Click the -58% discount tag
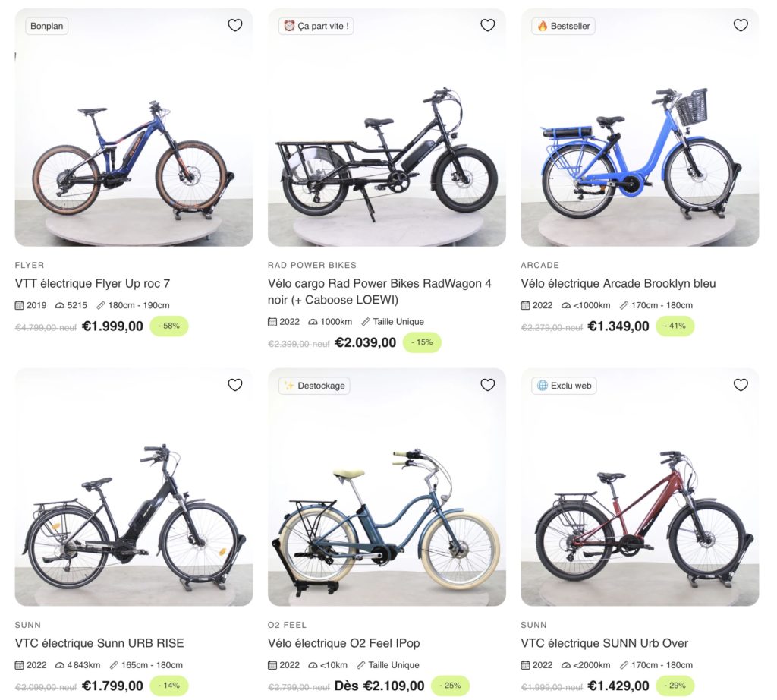 (169, 326)
